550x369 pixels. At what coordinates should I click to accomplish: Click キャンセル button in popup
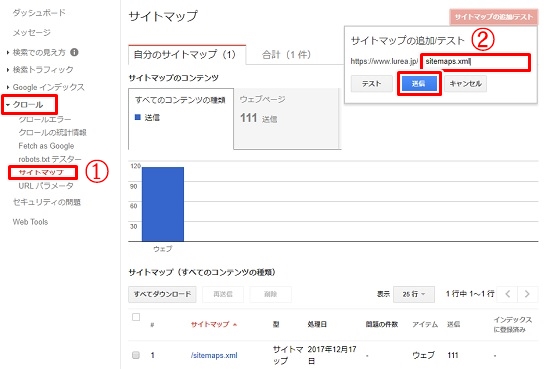coord(465,84)
